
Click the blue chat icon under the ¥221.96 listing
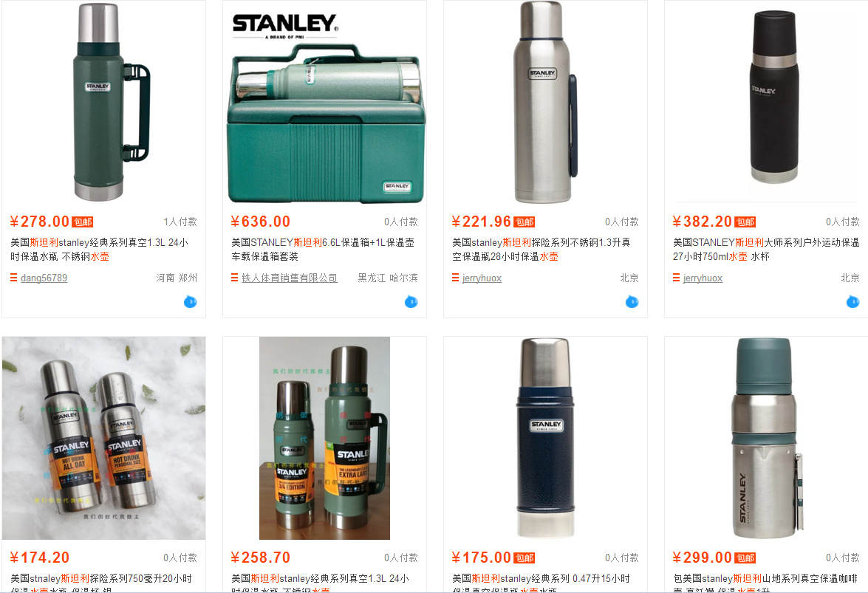click(x=632, y=302)
